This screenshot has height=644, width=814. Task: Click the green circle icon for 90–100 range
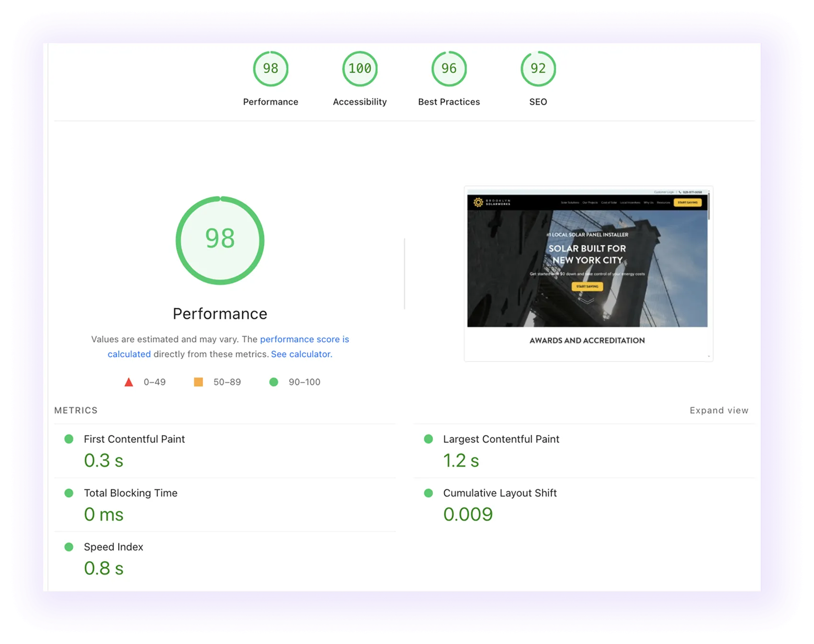click(274, 382)
